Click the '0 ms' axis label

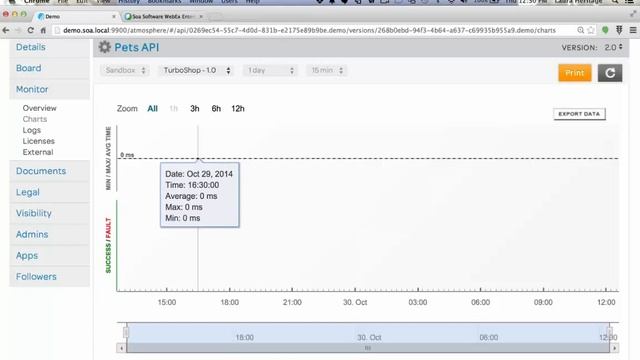pos(127,155)
